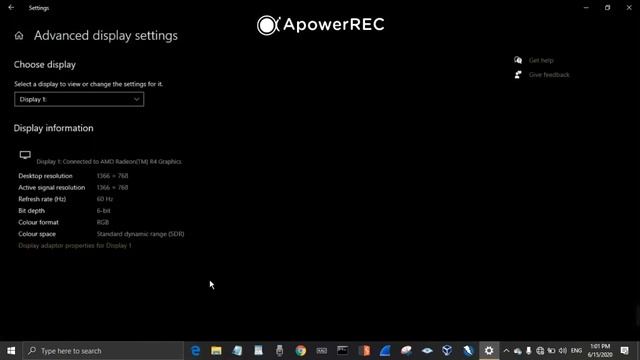Open network globe icon in system tray
This screenshot has height=360, width=640.
[540, 351]
